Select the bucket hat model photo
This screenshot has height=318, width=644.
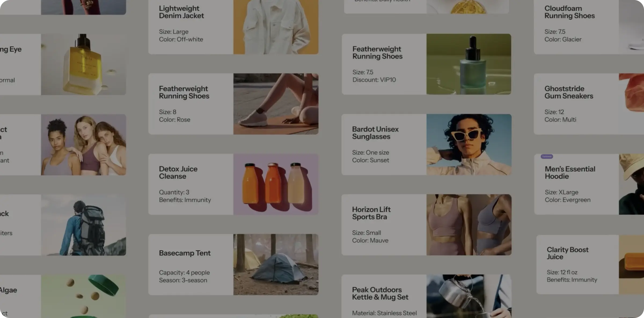(632, 184)
